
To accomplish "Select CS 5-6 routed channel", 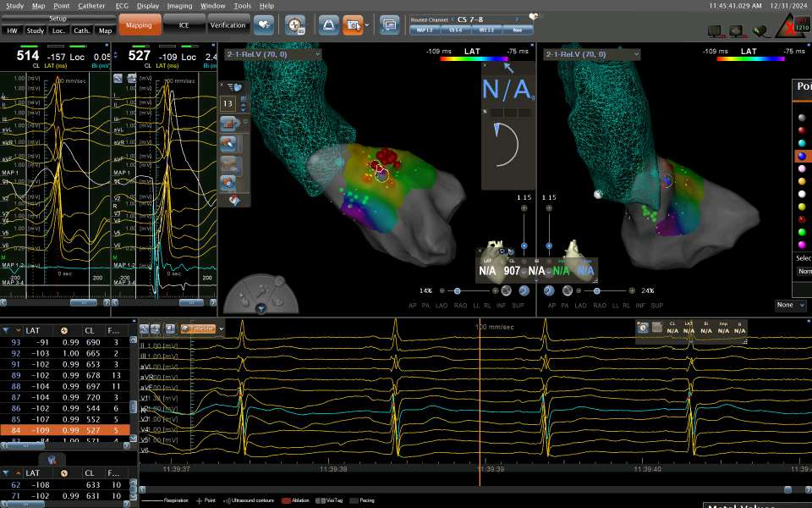I will tap(456, 30).
